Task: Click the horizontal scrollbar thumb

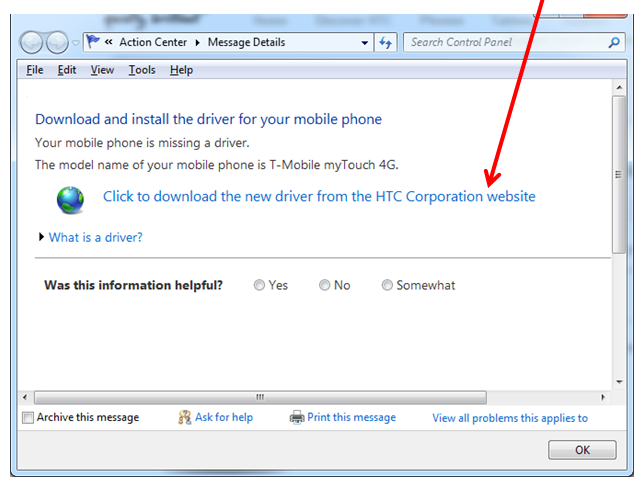Action: tap(260, 397)
